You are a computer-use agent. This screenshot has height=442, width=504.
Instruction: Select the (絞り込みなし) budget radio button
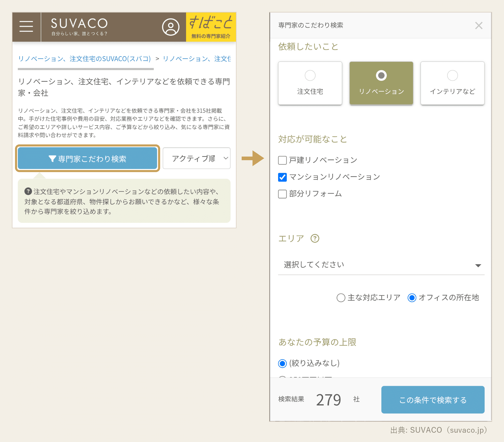coord(282,363)
